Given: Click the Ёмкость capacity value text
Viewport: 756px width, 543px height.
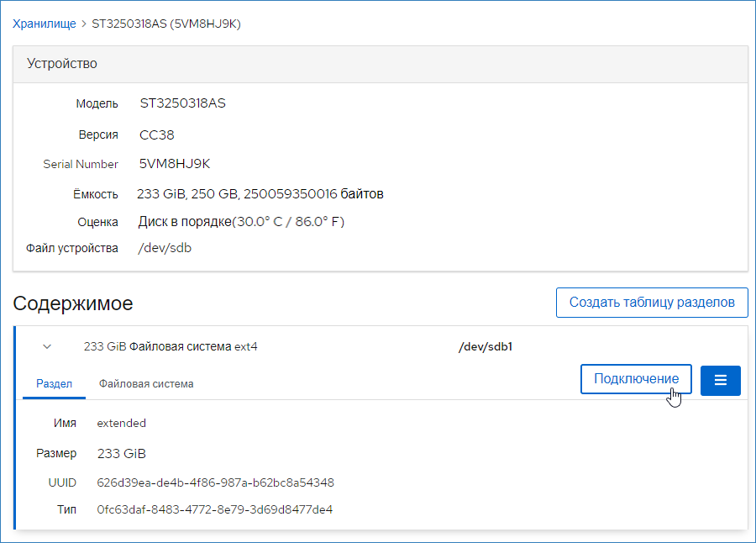Looking at the screenshot, I should 260,194.
